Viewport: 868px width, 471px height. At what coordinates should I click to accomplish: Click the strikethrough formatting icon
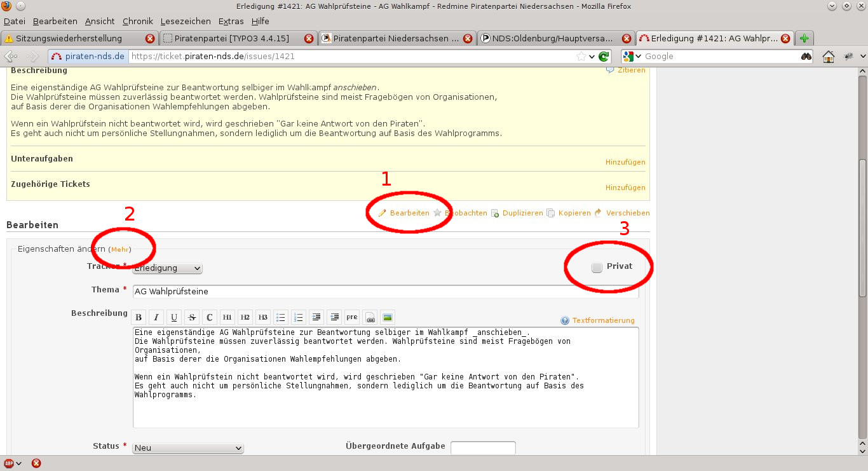tap(192, 317)
